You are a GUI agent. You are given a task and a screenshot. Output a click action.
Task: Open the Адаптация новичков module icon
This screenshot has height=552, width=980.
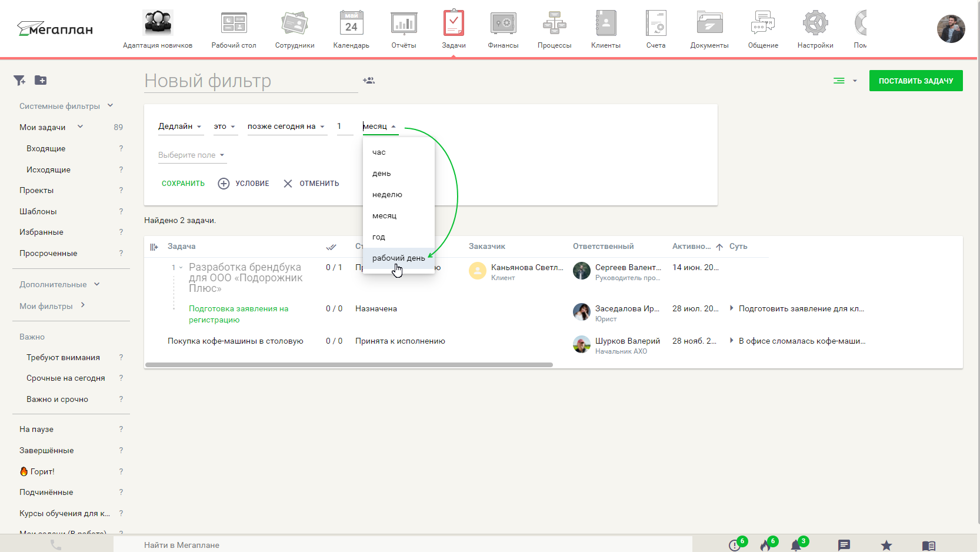[158, 23]
